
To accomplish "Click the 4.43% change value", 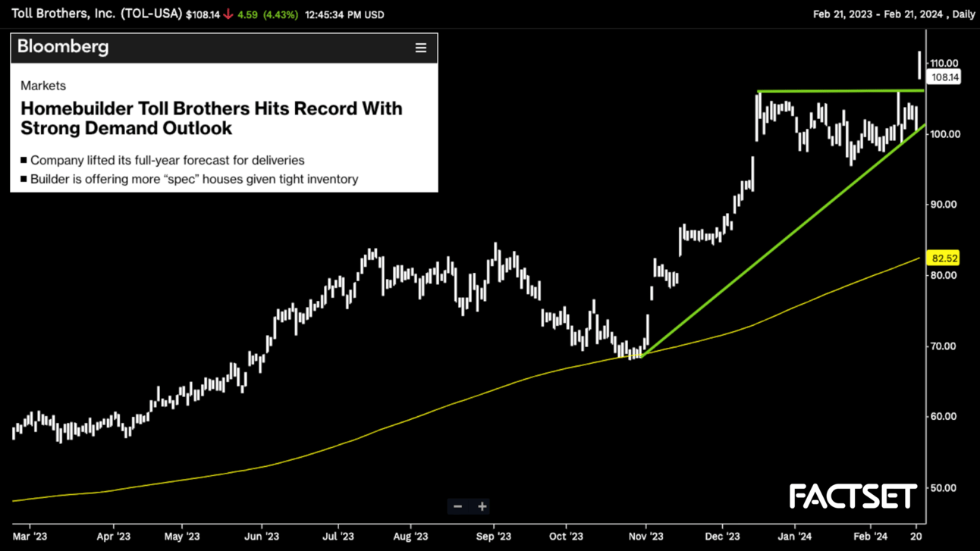I will click(281, 14).
